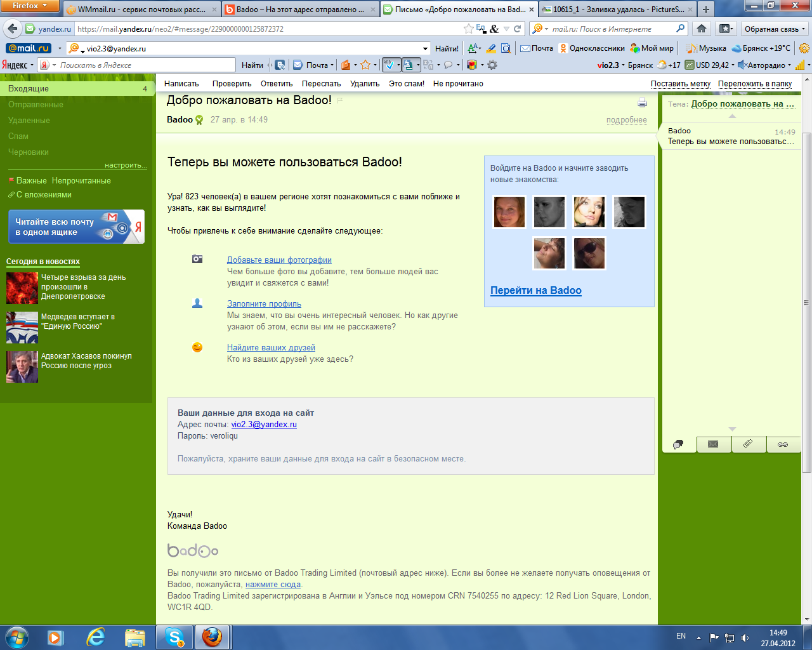Open the Днепропетровске explosions news thumbnail
The width and height of the screenshot is (812, 650).
pyautogui.click(x=22, y=288)
